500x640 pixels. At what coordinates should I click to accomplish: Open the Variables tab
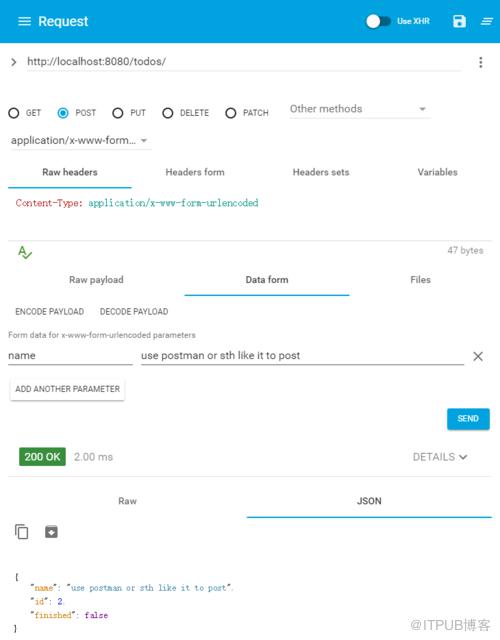pyautogui.click(x=437, y=172)
